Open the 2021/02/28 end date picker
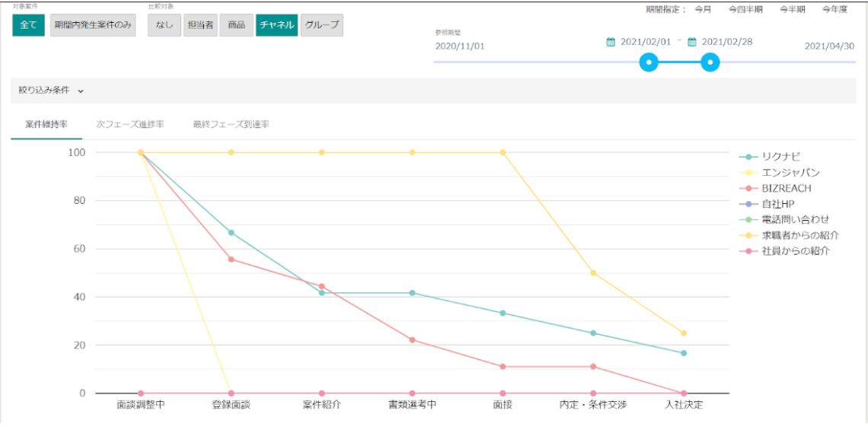This screenshot has width=868, height=430. [726, 42]
